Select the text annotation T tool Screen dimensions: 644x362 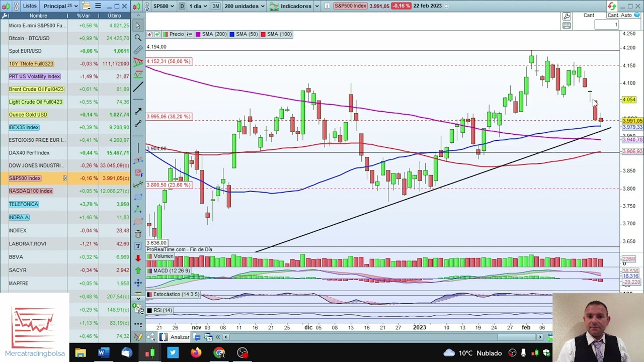[138, 246]
